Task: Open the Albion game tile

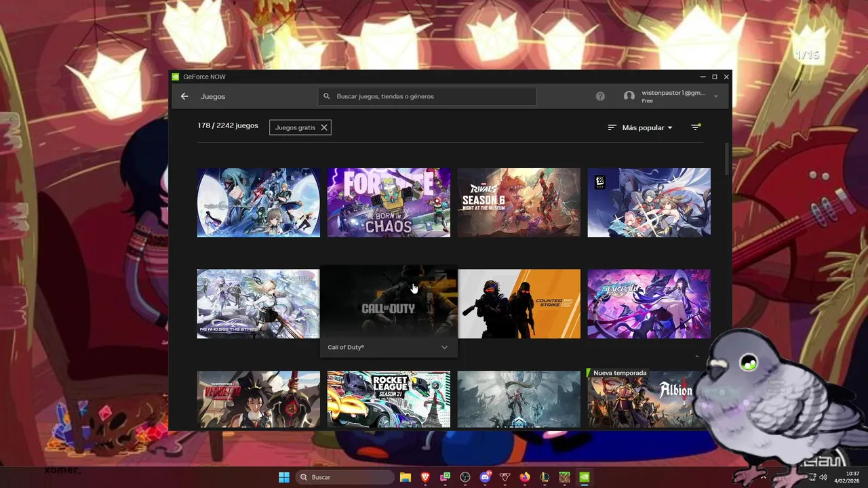Action: [x=649, y=399]
